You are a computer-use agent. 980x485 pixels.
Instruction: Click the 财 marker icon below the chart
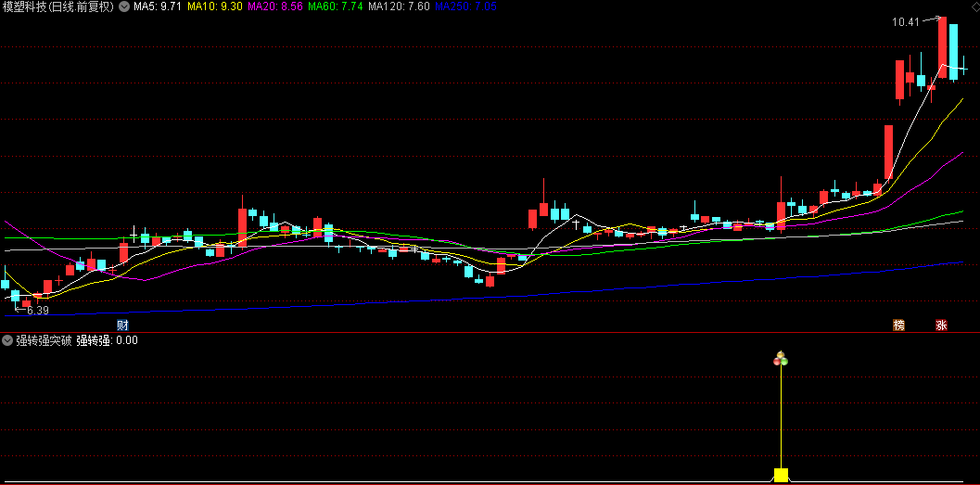click(122, 325)
